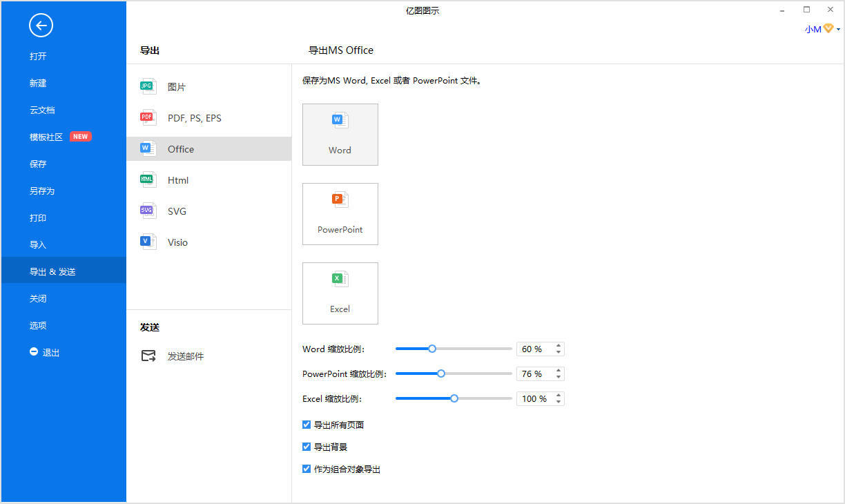
Task: Click the 小M username link
Action: [813, 30]
